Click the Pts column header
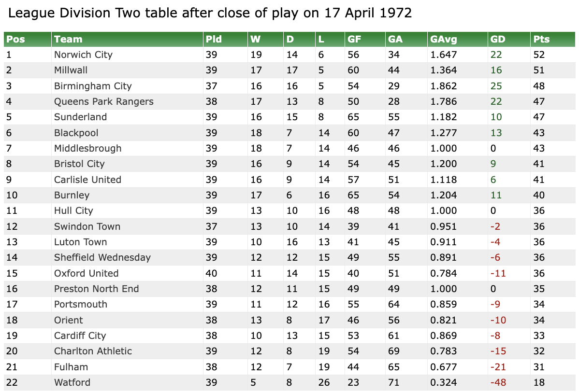This screenshot has width=579, height=392. point(541,40)
